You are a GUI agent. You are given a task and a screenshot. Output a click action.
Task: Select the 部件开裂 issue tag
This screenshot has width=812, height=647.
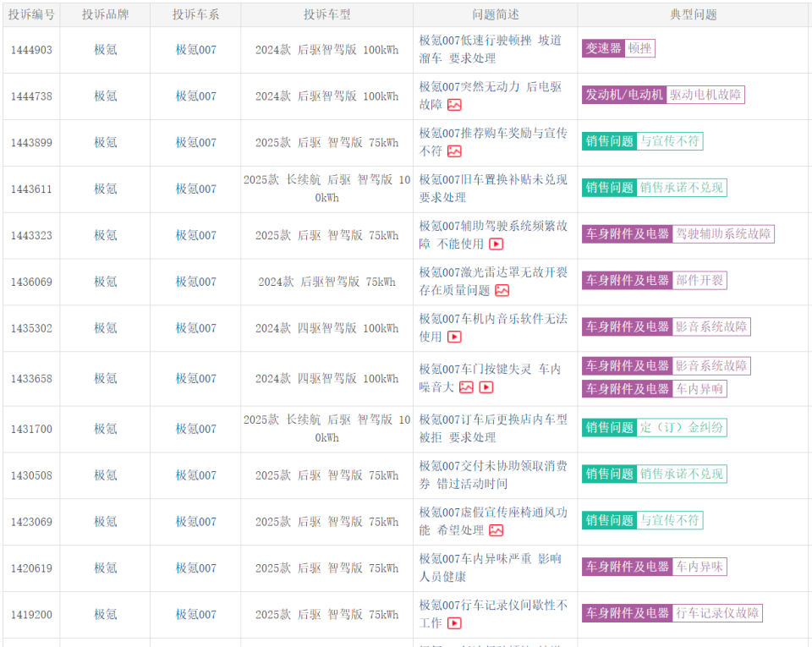[x=654, y=281]
